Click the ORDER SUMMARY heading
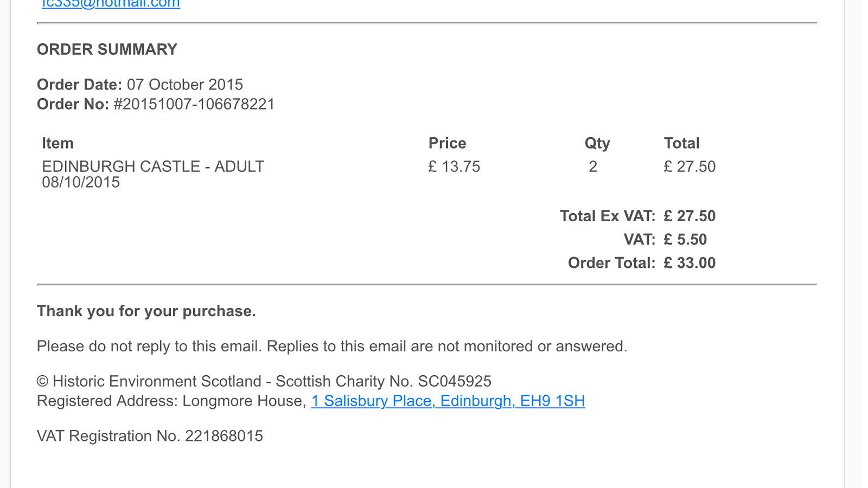 tap(107, 49)
